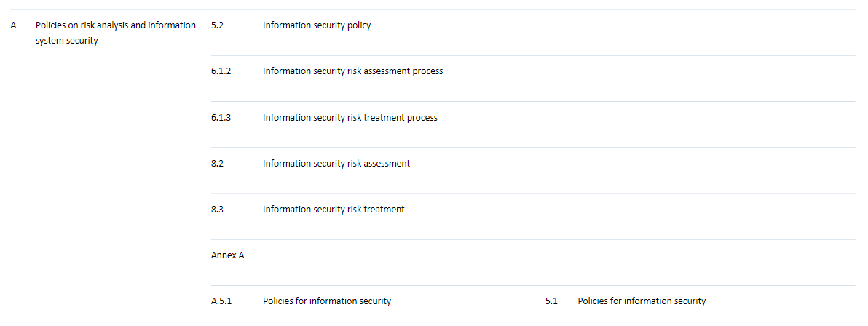This screenshot has width=868, height=326.
Task: Click the word 'policy' after 'Information security'
Action: (x=359, y=25)
